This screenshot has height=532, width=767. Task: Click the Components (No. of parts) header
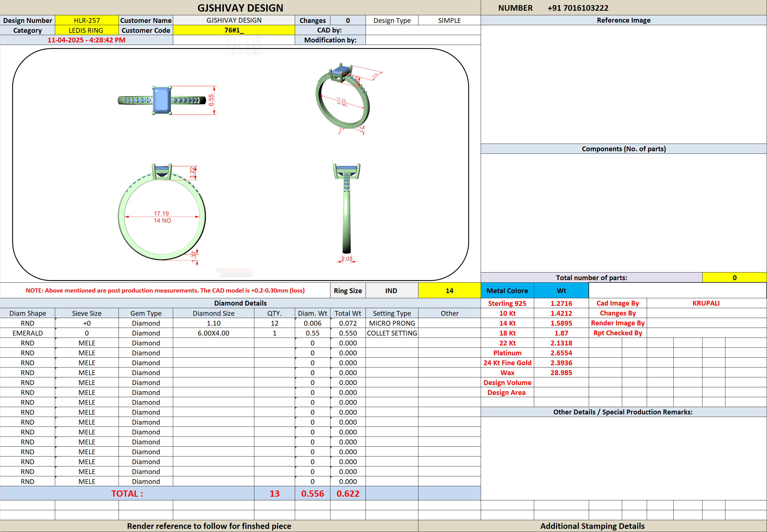click(x=624, y=149)
